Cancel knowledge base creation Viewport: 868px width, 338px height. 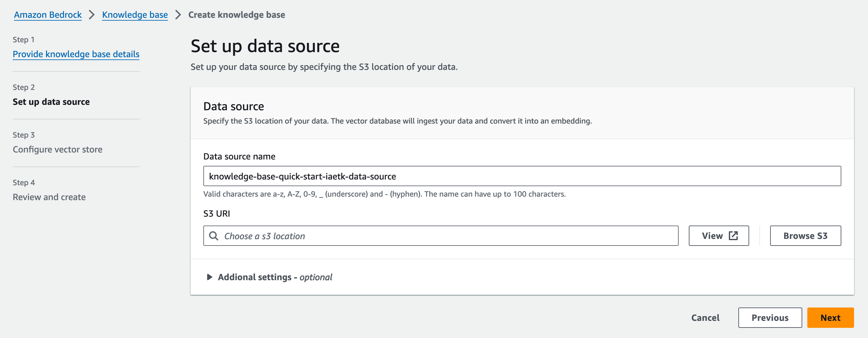(705, 318)
